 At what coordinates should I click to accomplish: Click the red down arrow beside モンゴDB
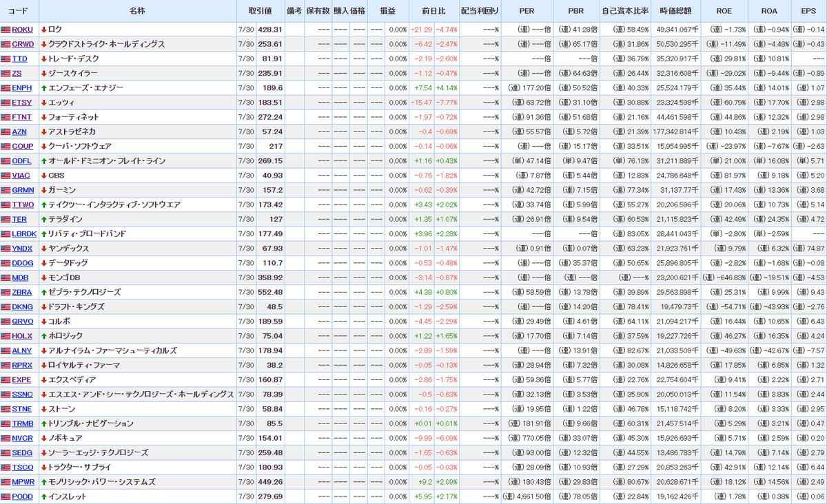[43, 277]
